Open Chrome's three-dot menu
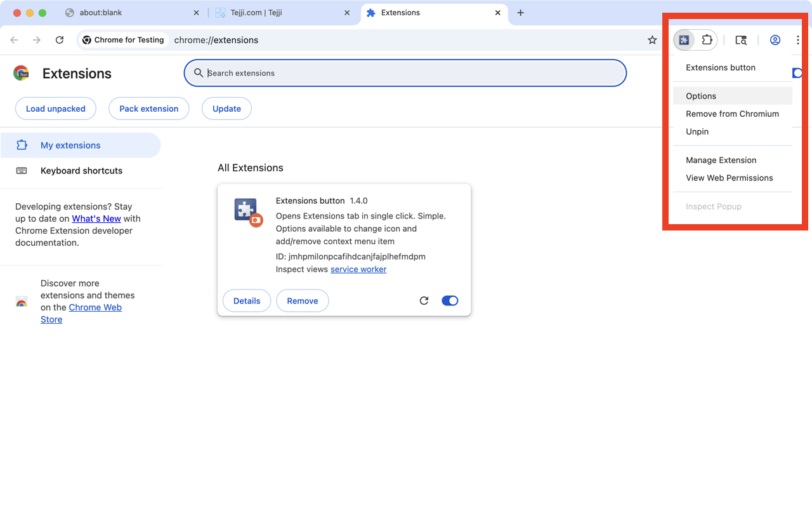812x508 pixels. pyautogui.click(x=797, y=39)
